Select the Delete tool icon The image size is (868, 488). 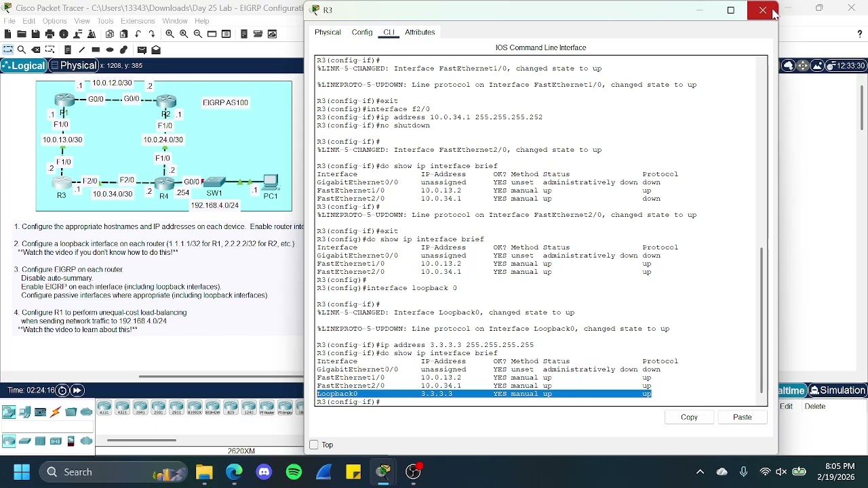point(36,49)
